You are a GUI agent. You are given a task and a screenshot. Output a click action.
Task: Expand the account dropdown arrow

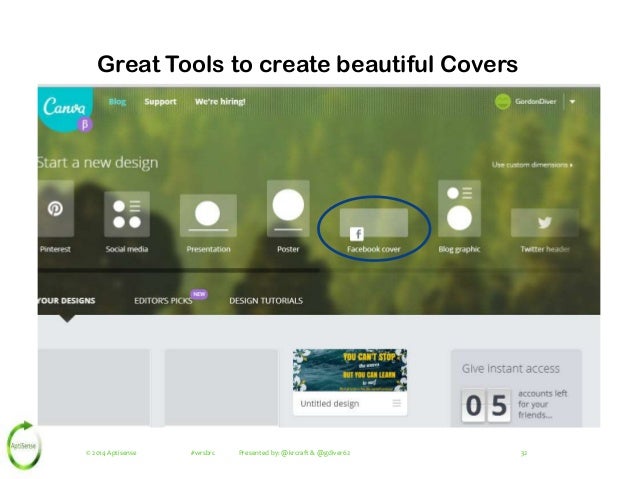(x=572, y=102)
